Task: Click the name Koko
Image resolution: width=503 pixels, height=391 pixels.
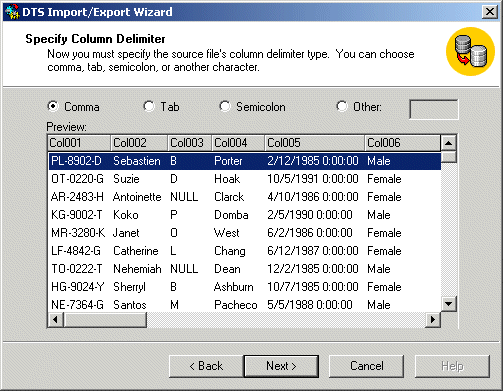Action: 126,215
